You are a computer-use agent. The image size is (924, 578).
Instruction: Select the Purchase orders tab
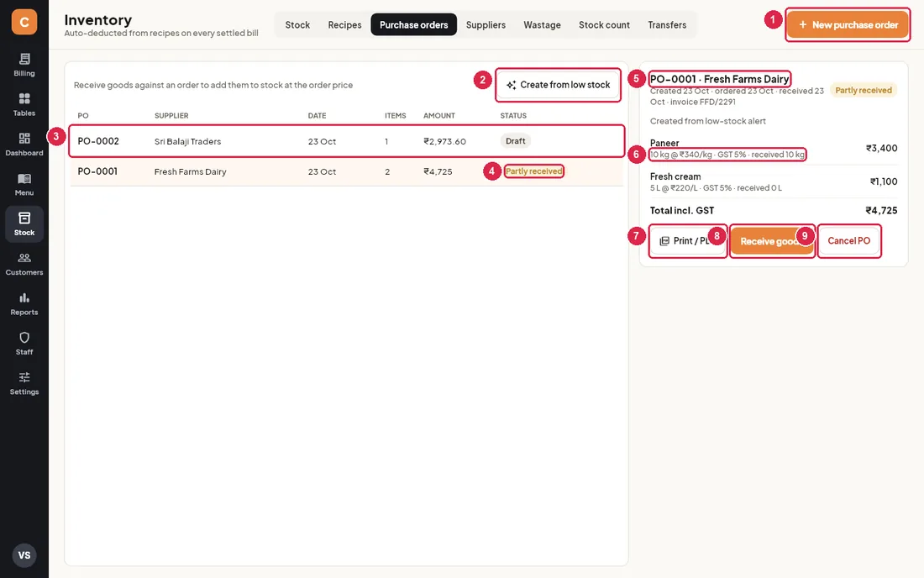pos(413,24)
